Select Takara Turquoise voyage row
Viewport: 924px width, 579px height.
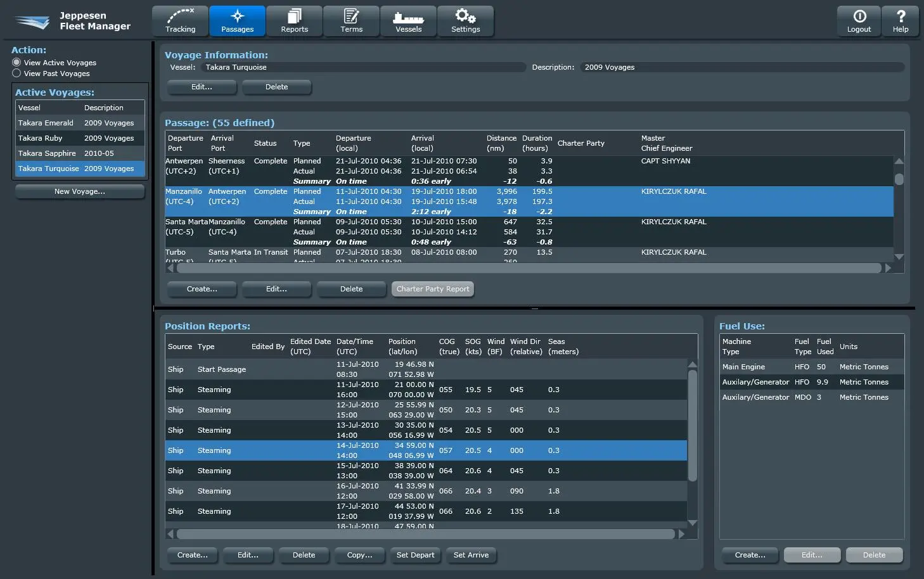tap(80, 169)
